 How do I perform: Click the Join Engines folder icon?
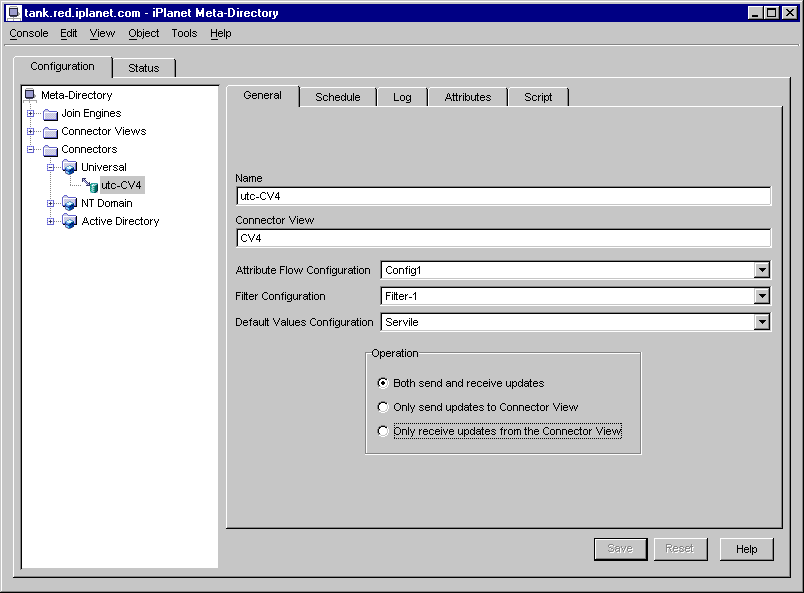click(50, 114)
